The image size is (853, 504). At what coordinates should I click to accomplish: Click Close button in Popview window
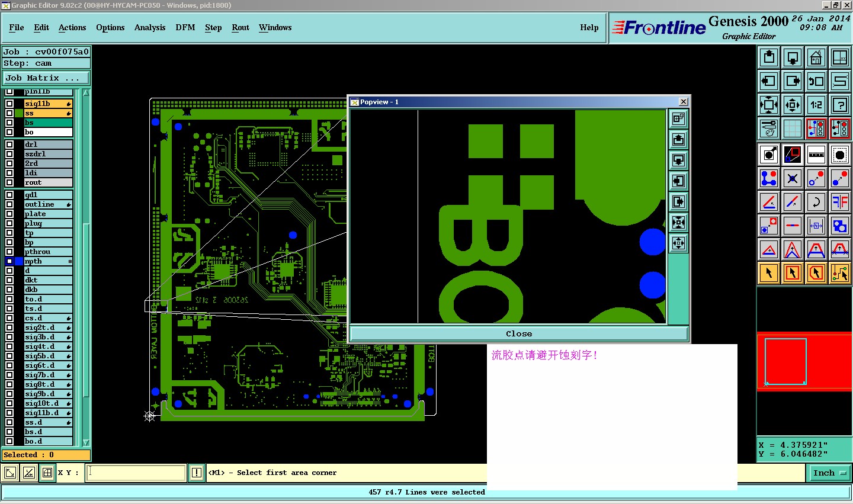pos(519,333)
